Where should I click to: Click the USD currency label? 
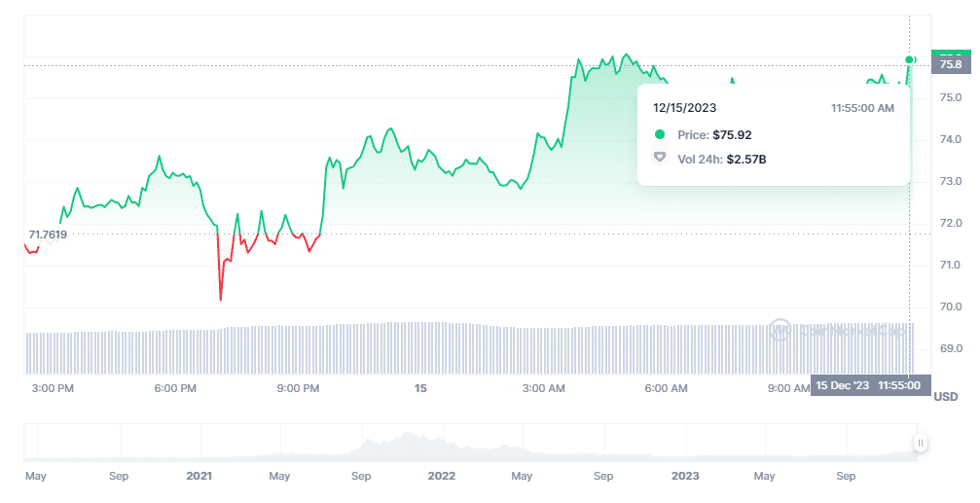(946, 397)
